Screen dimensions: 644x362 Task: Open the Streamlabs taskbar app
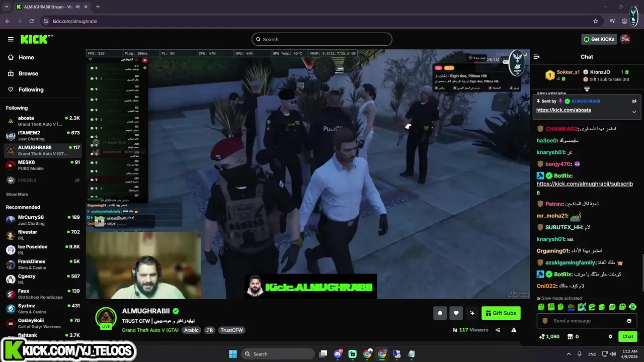coord(352,354)
